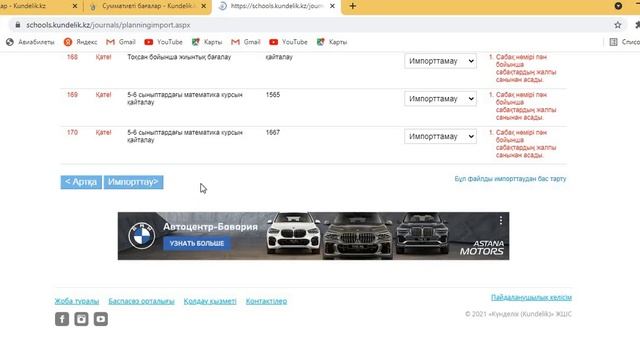Click the value 1565

(x=273, y=95)
